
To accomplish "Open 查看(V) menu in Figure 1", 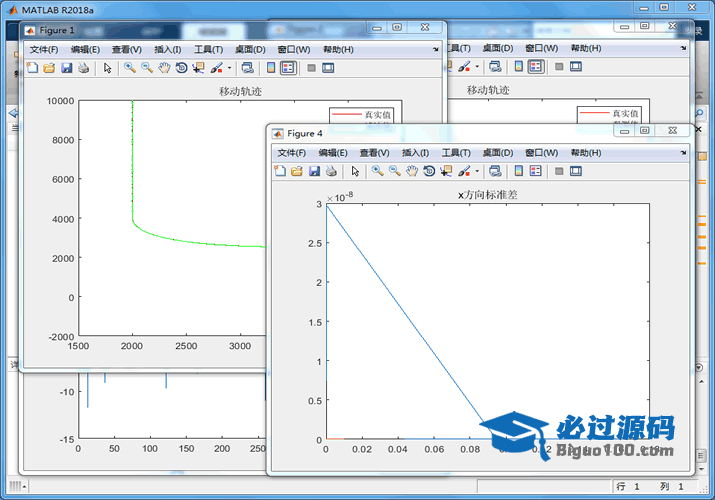I will click(x=127, y=49).
